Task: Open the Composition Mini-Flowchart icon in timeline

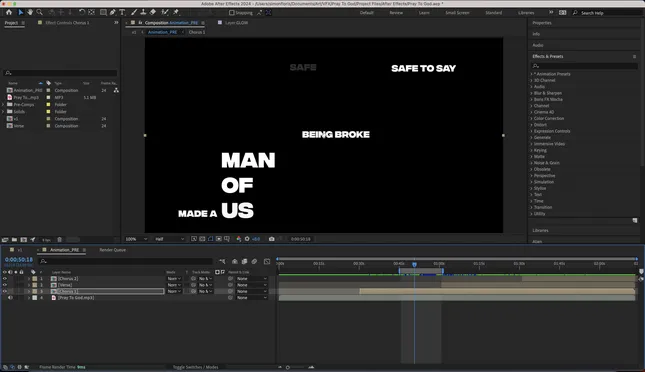Action: [x=222, y=261]
